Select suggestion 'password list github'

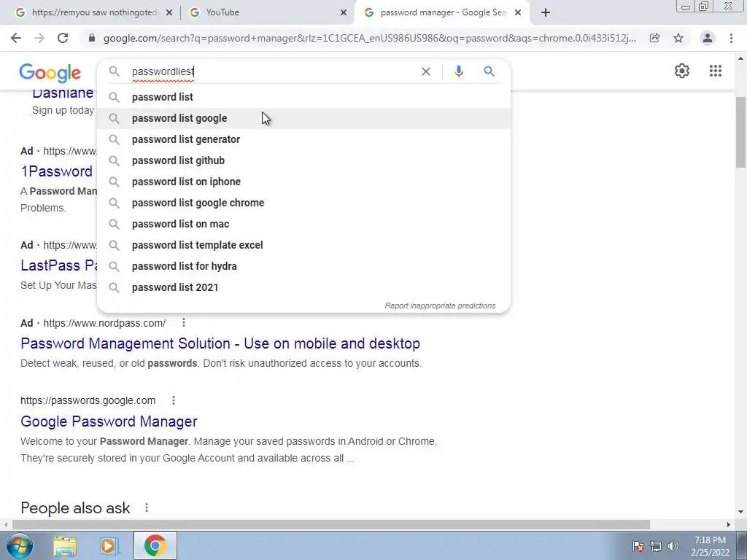point(303,160)
